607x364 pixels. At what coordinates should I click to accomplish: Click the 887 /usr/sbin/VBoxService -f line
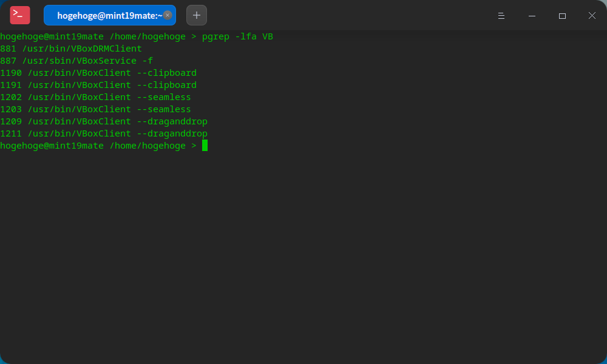(x=76, y=61)
